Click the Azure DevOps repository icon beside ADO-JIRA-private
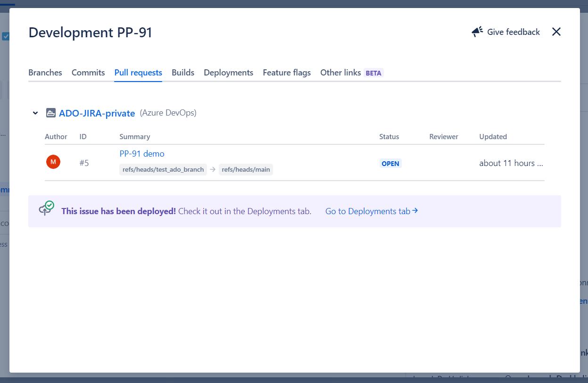 click(51, 113)
